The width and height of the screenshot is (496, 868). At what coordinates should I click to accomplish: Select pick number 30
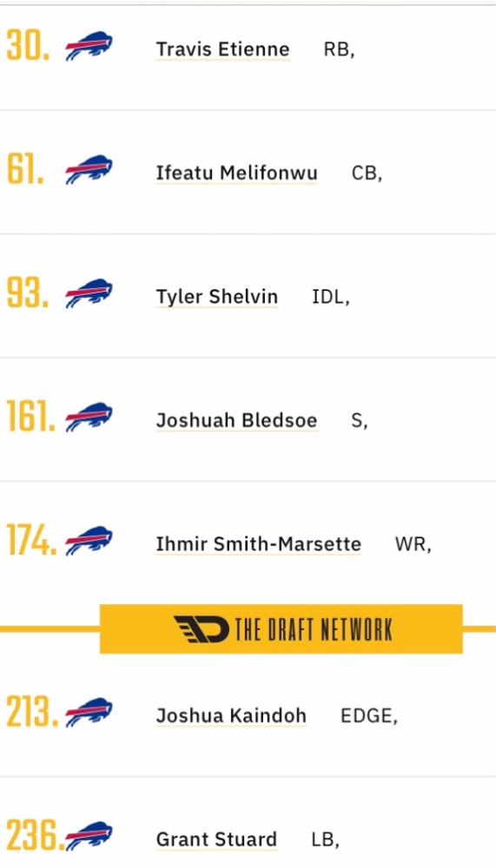click(28, 47)
